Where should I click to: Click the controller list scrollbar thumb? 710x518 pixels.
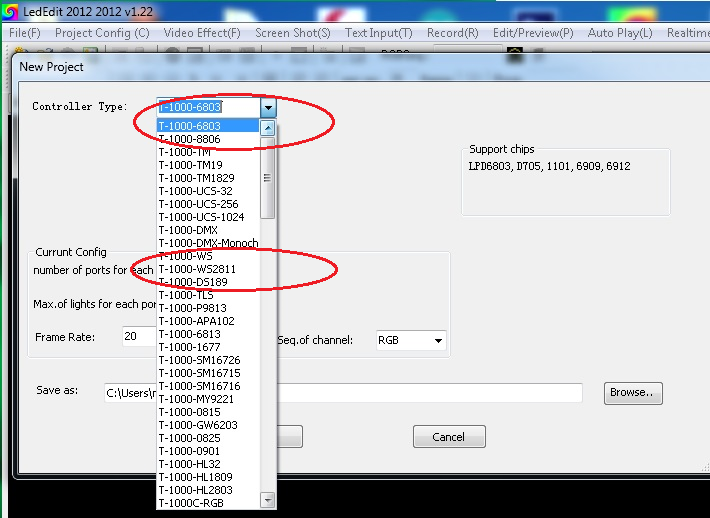(268, 178)
